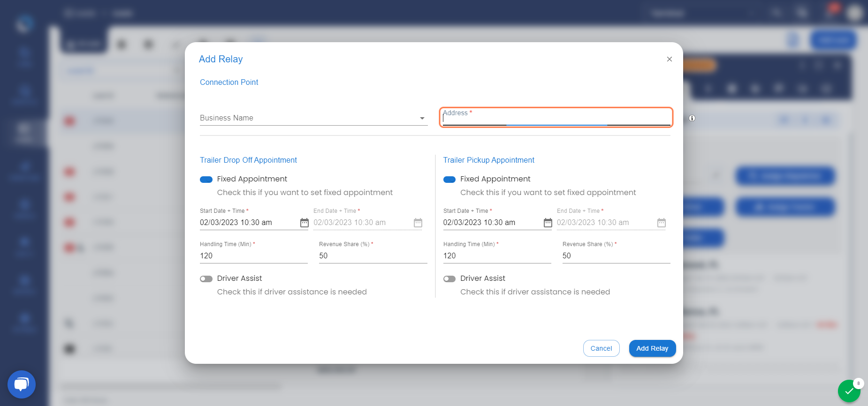Edit Drop Off Start Date + Time field
The width and height of the screenshot is (868, 406).
pos(249,223)
